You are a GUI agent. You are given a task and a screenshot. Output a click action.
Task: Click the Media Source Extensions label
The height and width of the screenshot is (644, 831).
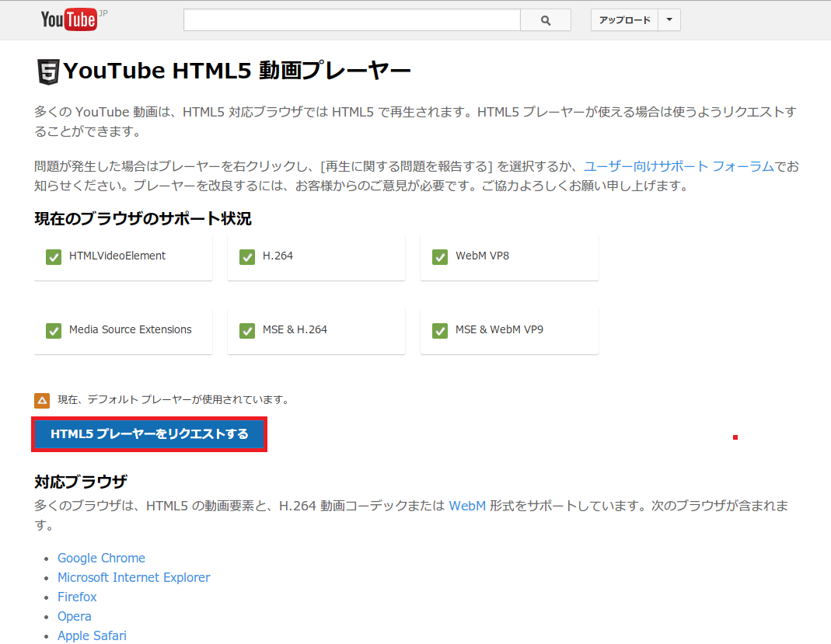coord(131,329)
